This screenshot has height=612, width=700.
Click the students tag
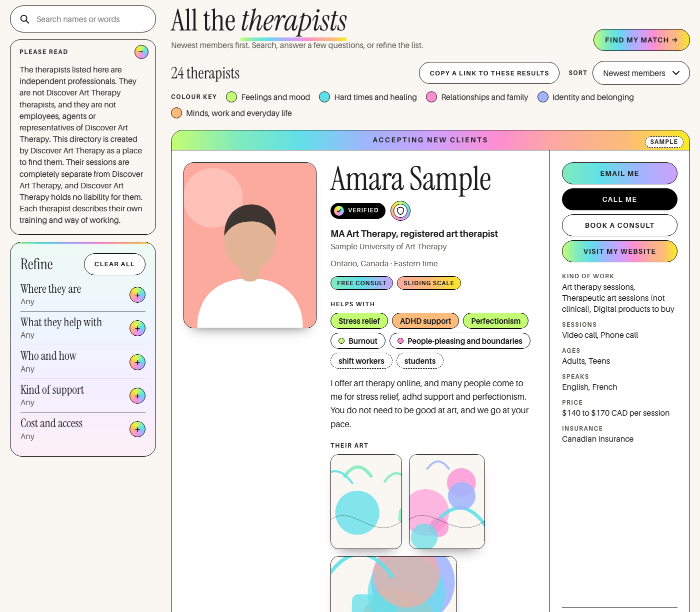[x=420, y=361]
